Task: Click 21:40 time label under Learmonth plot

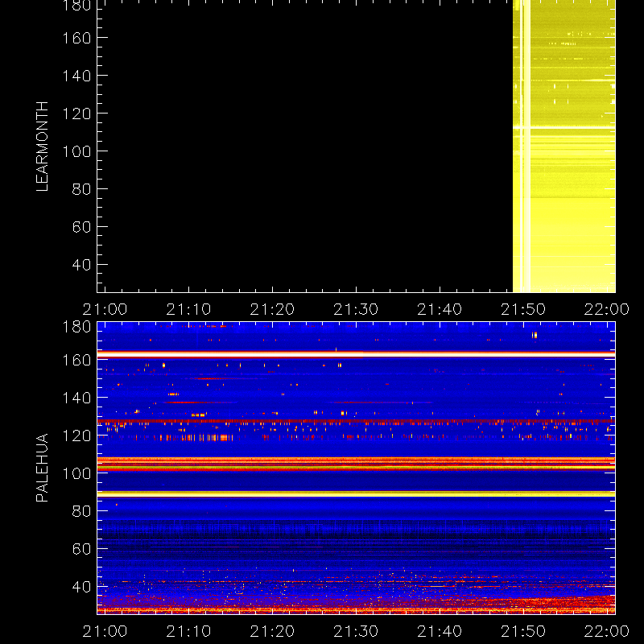Action: pyautogui.click(x=440, y=309)
